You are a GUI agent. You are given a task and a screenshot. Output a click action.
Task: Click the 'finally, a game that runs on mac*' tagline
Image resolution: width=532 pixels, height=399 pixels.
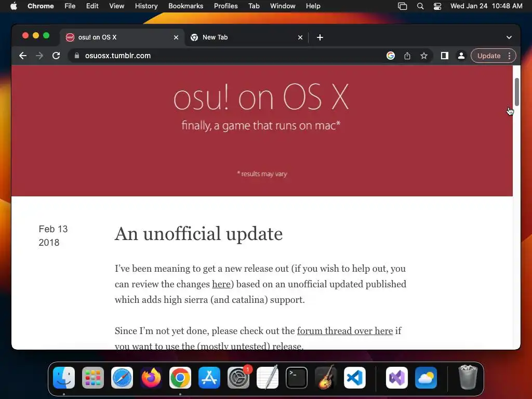coord(261,126)
